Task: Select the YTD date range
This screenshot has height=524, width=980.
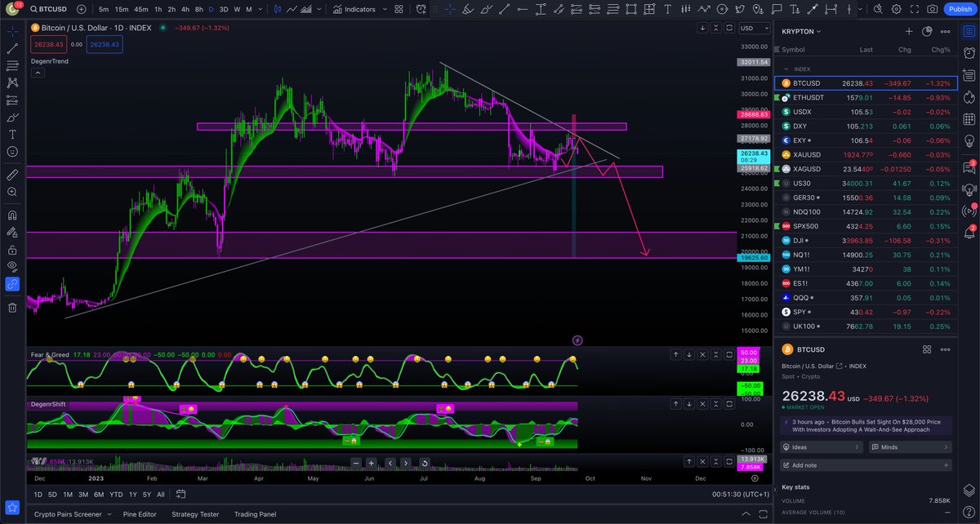Action: coord(117,495)
